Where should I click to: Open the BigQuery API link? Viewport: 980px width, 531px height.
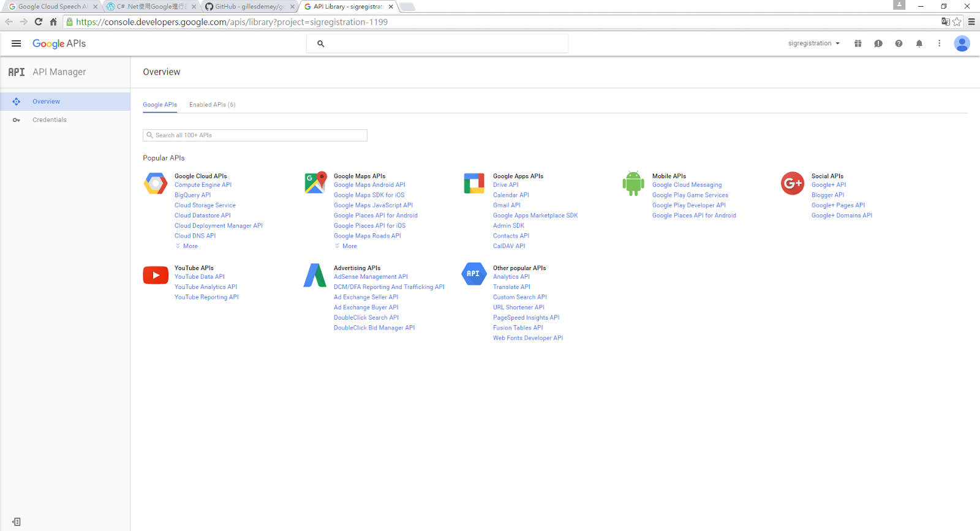click(192, 195)
